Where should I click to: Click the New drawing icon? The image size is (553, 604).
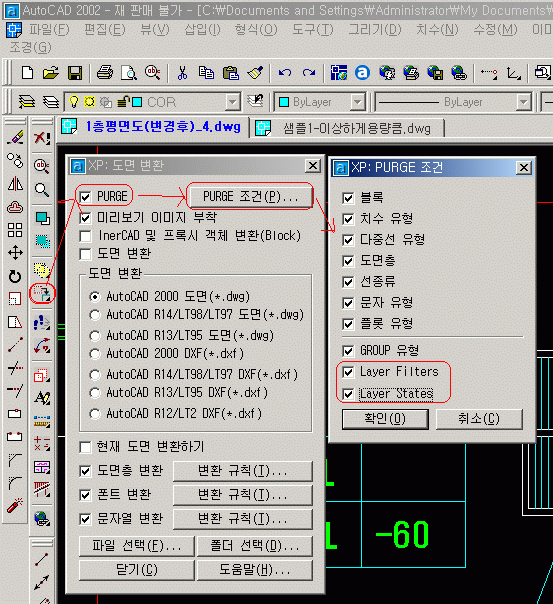click(x=27, y=72)
